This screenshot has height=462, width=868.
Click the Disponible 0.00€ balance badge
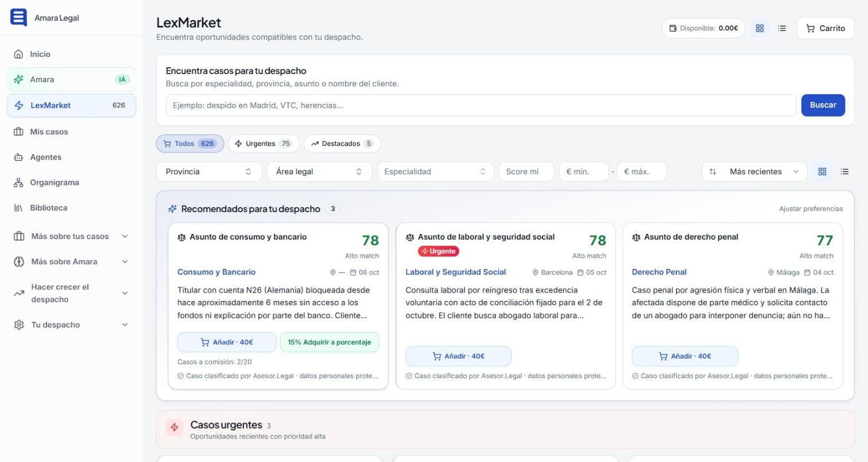tap(703, 28)
